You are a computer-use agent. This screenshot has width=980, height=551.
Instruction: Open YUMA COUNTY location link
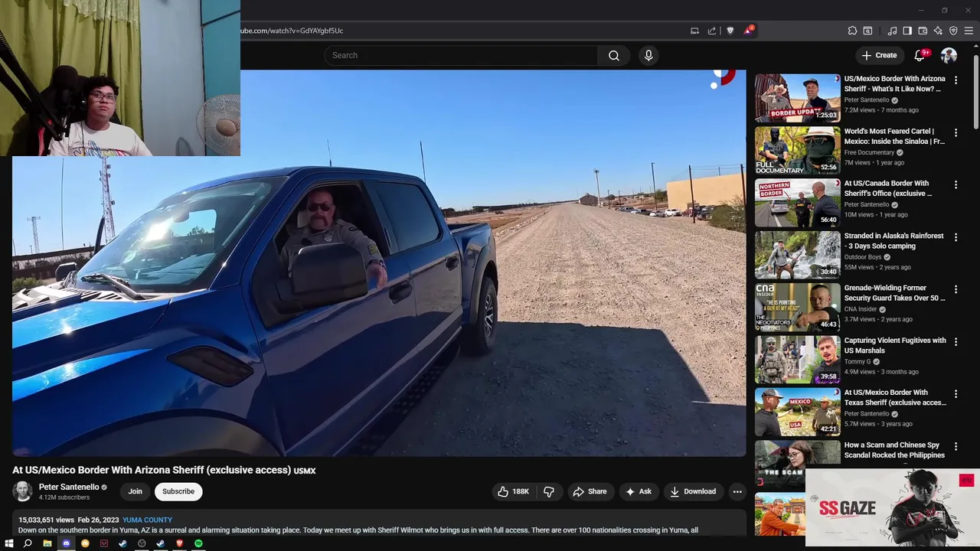pyautogui.click(x=147, y=520)
